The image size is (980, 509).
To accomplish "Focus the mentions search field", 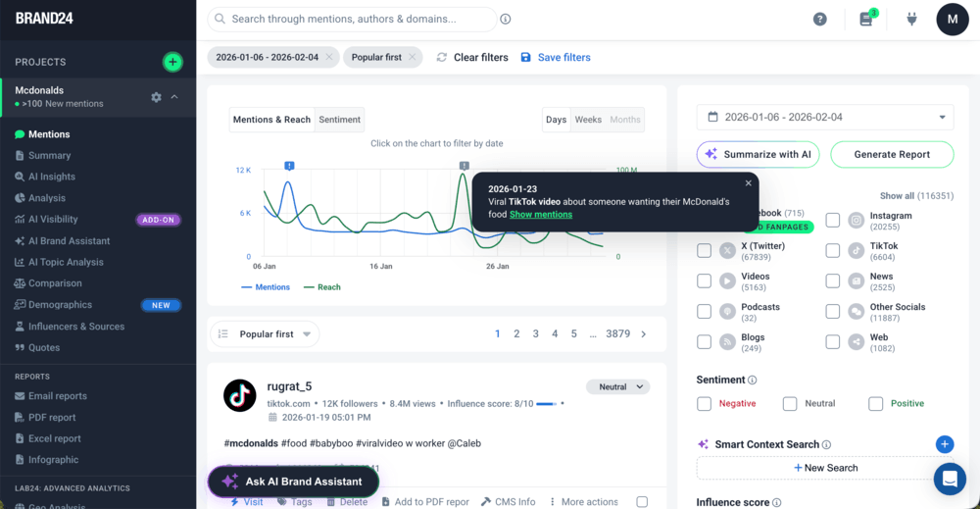I will click(352, 20).
